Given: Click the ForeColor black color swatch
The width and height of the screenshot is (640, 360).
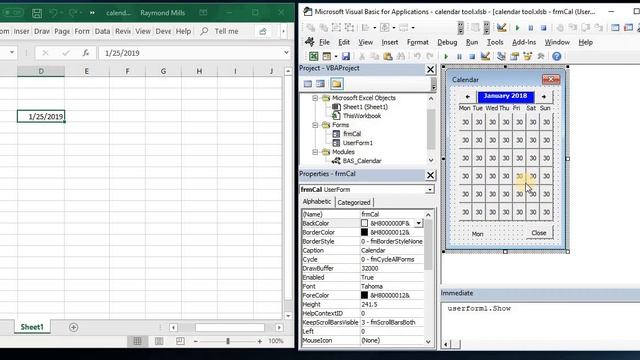Looking at the screenshot, I should pyautogui.click(x=364, y=295).
